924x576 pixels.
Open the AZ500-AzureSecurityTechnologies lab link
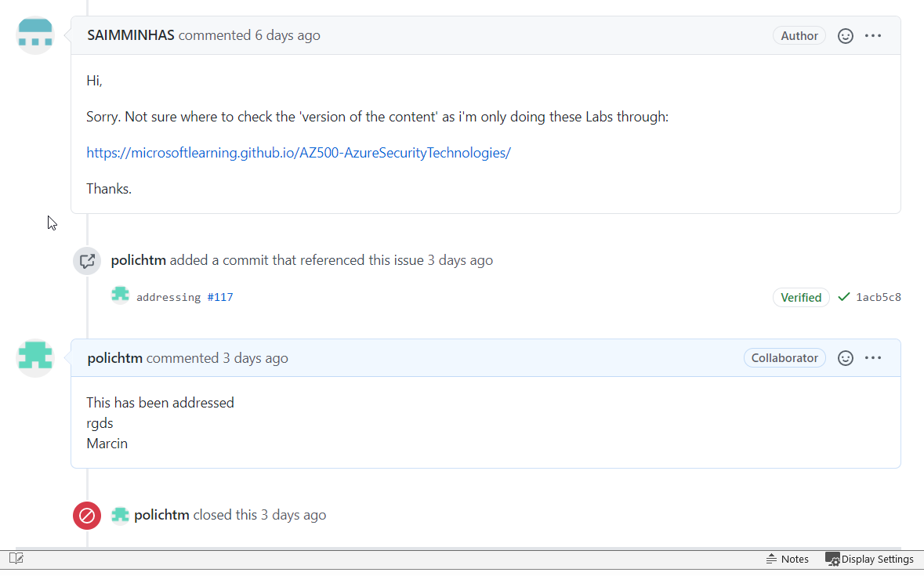coord(298,152)
